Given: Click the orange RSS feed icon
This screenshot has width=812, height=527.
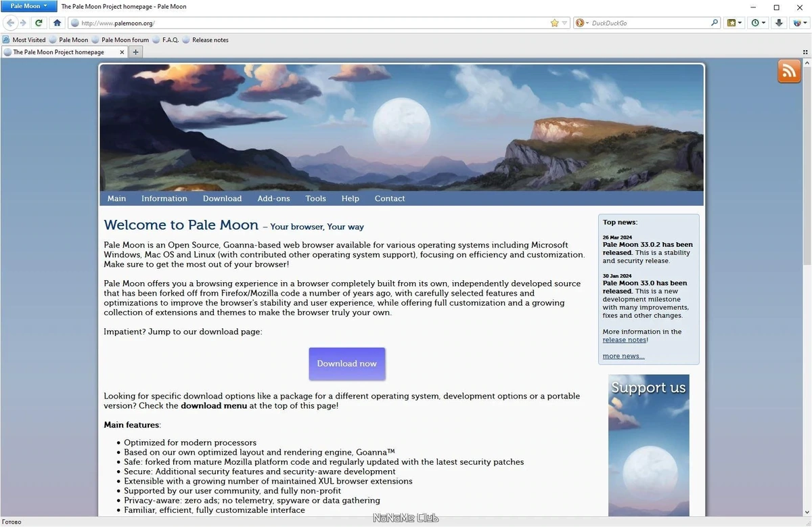Looking at the screenshot, I should pos(789,71).
